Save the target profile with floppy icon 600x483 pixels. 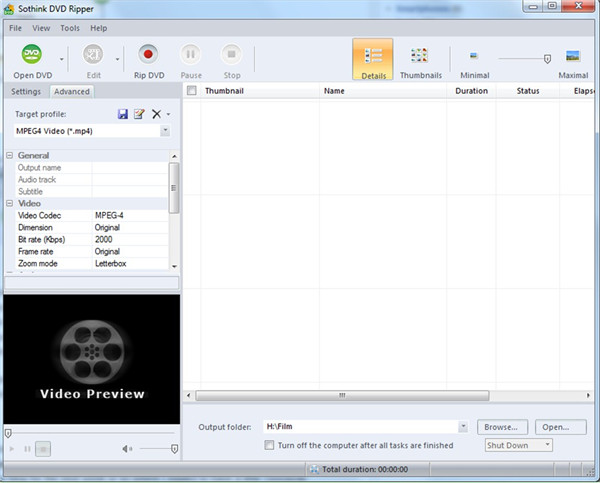pos(123,115)
